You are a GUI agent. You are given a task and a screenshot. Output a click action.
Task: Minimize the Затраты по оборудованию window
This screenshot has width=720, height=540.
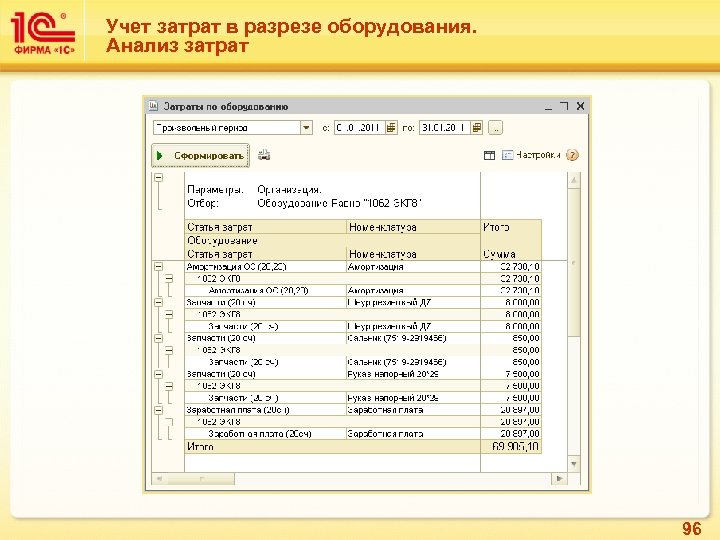click(548, 107)
